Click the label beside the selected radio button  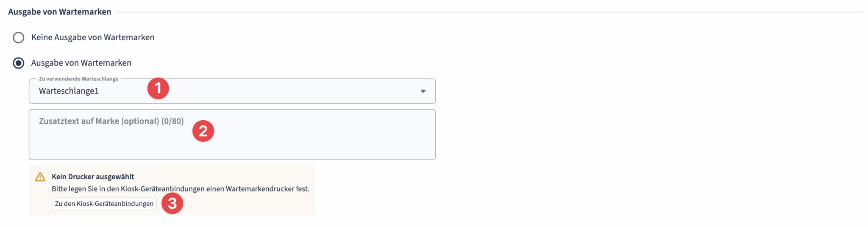[81, 63]
